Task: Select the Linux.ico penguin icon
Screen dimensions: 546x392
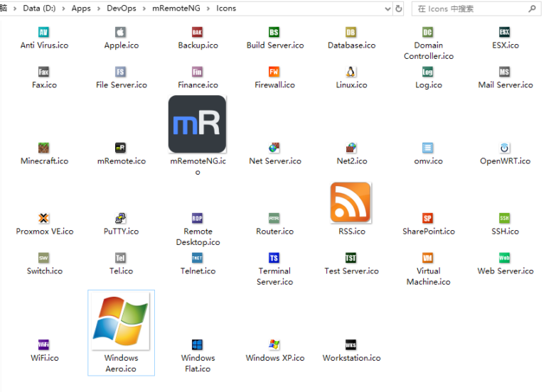Action: click(x=351, y=72)
